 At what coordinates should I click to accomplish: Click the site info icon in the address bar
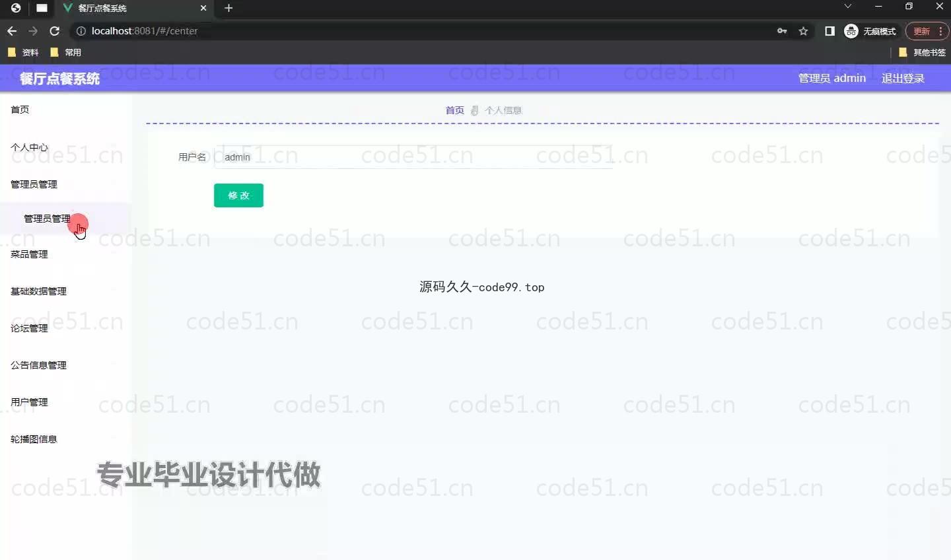click(81, 31)
